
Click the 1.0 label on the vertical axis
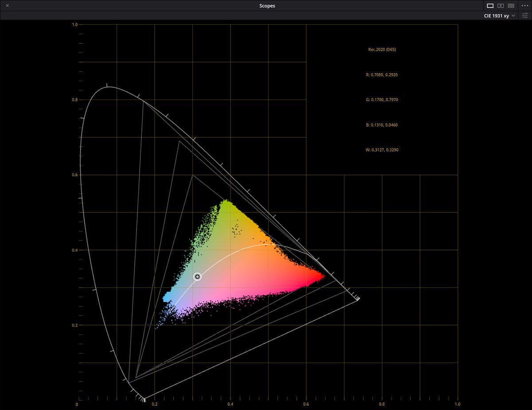(75, 25)
